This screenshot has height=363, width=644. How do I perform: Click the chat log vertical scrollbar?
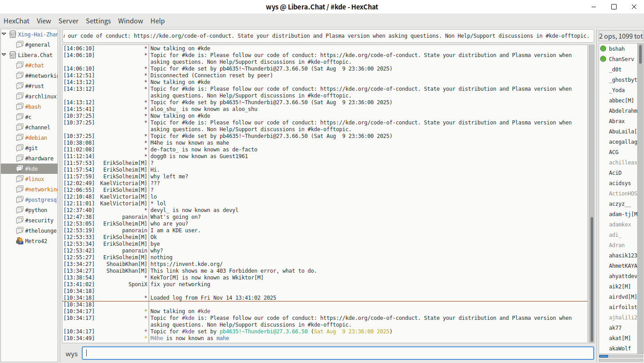(x=592, y=279)
